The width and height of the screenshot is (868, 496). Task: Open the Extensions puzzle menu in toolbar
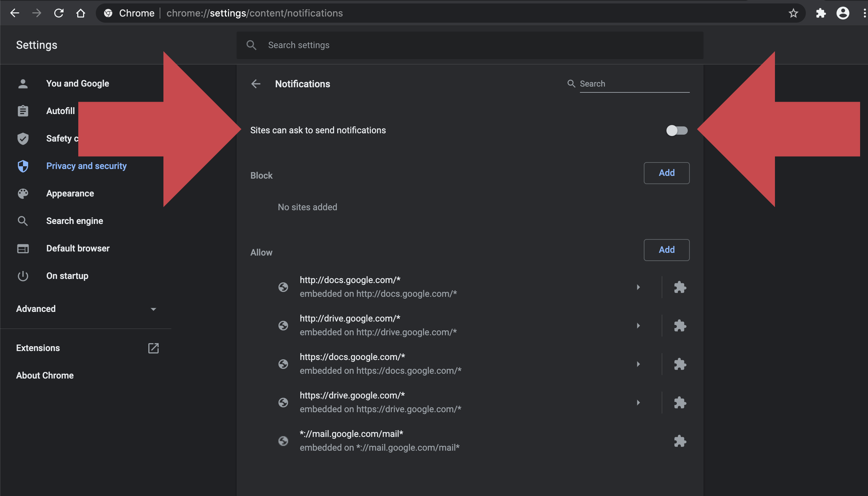tap(821, 13)
